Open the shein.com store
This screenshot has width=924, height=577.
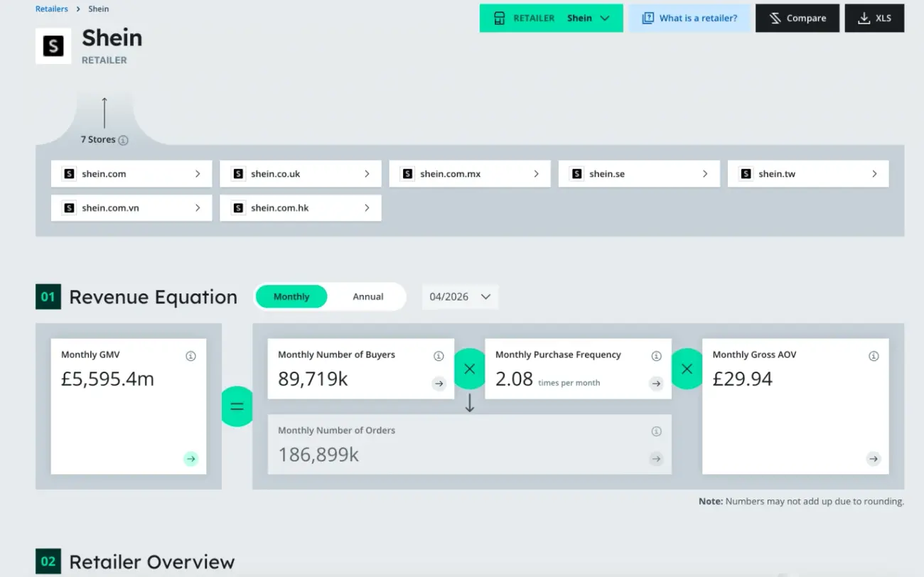coord(131,174)
